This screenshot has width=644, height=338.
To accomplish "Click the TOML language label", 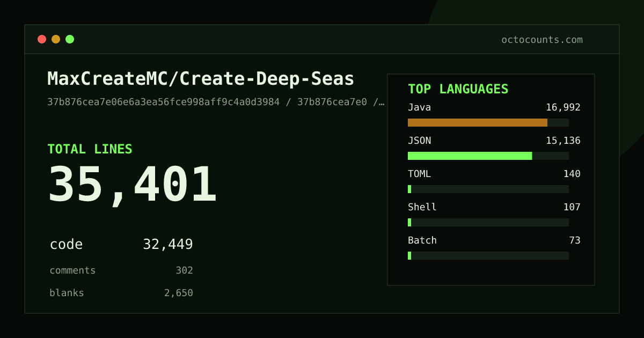I will pos(419,174).
